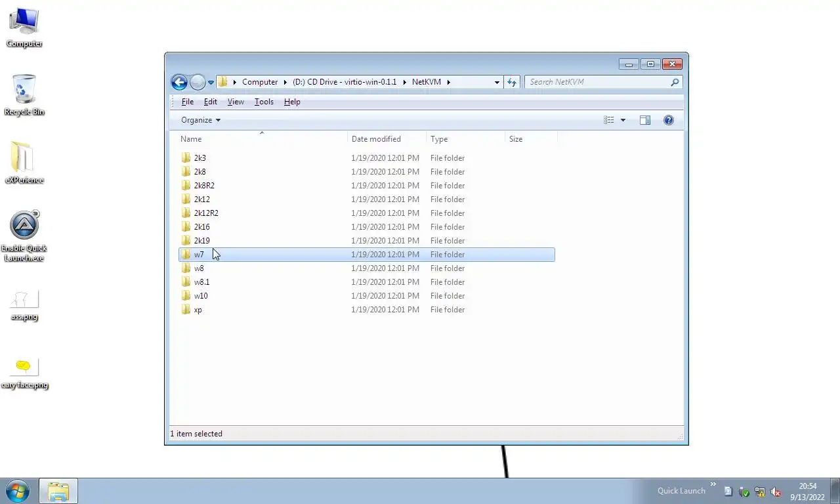Select the ass.png desktop file

tap(24, 306)
